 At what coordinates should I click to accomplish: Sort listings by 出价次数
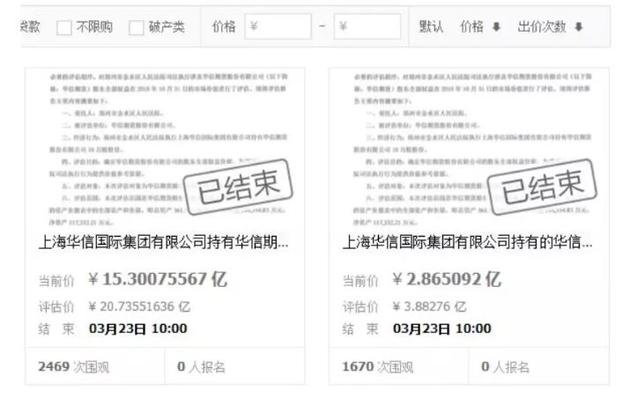tap(542, 27)
